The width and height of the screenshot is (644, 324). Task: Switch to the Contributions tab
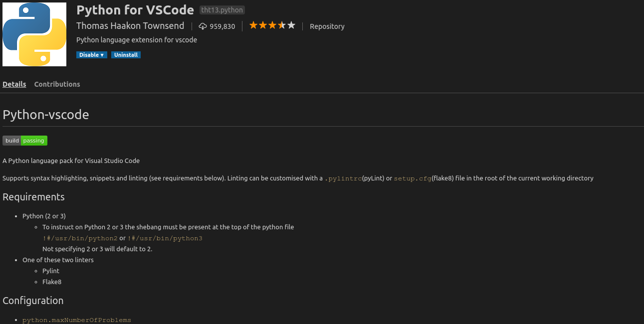point(56,84)
